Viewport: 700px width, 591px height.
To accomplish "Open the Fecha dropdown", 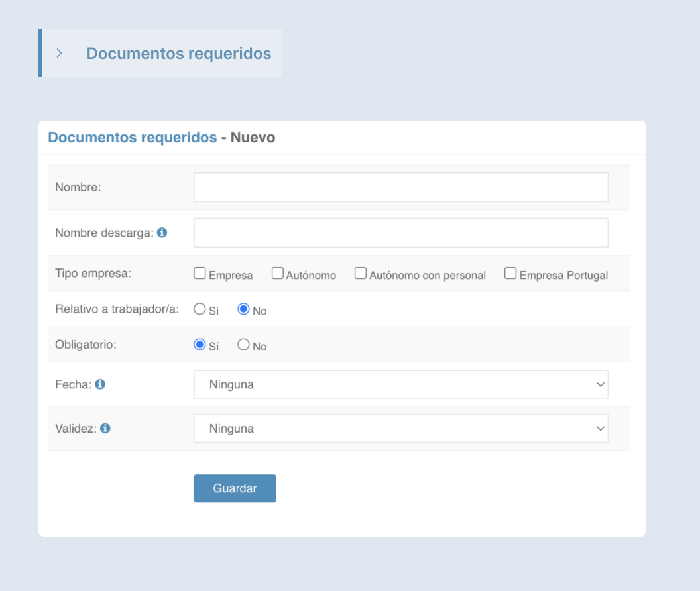I will pos(400,384).
